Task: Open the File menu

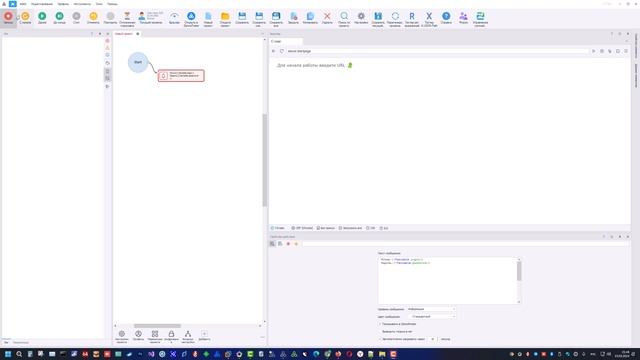Action: click(23, 4)
